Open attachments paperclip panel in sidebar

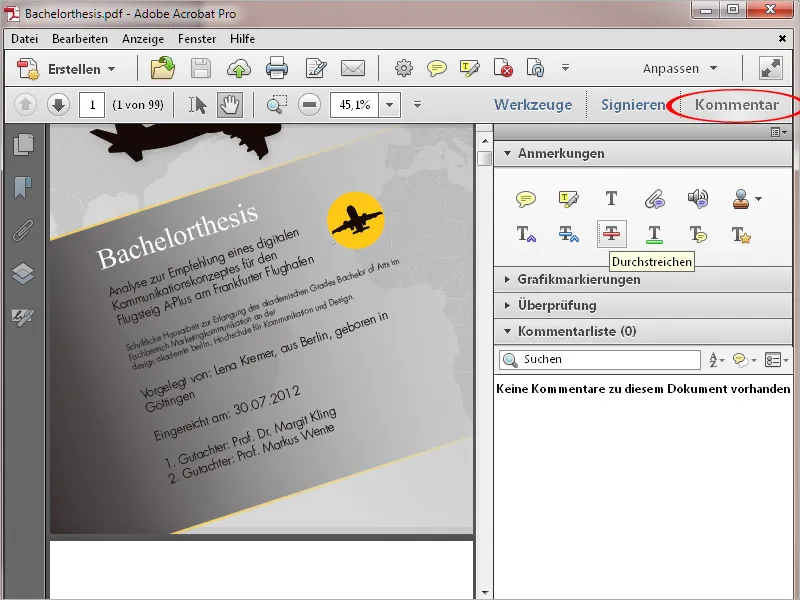[23, 231]
